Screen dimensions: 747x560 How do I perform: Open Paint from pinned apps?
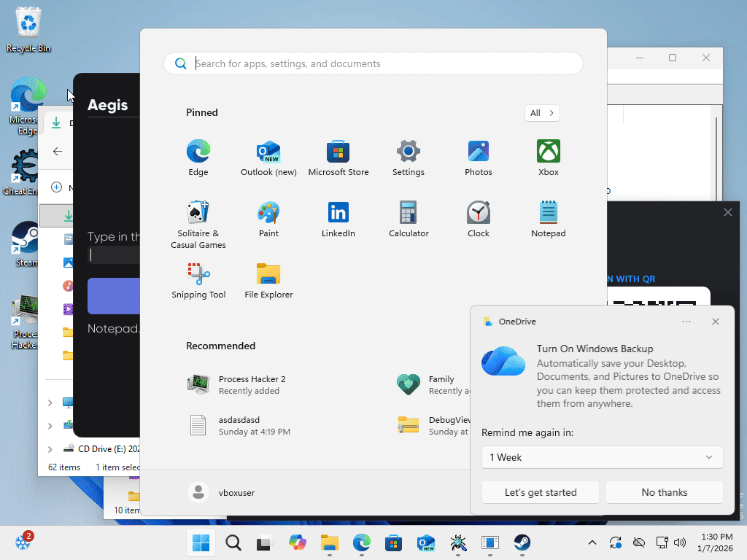click(x=268, y=219)
